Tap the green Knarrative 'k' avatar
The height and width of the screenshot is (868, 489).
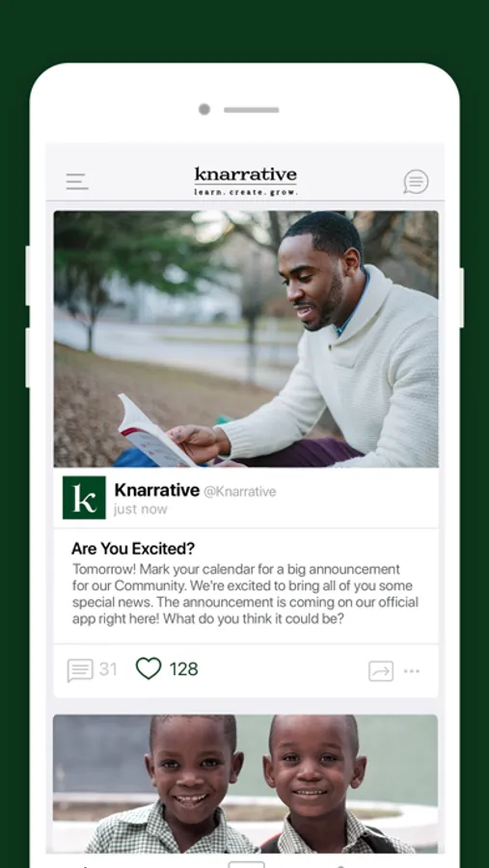tap(84, 498)
